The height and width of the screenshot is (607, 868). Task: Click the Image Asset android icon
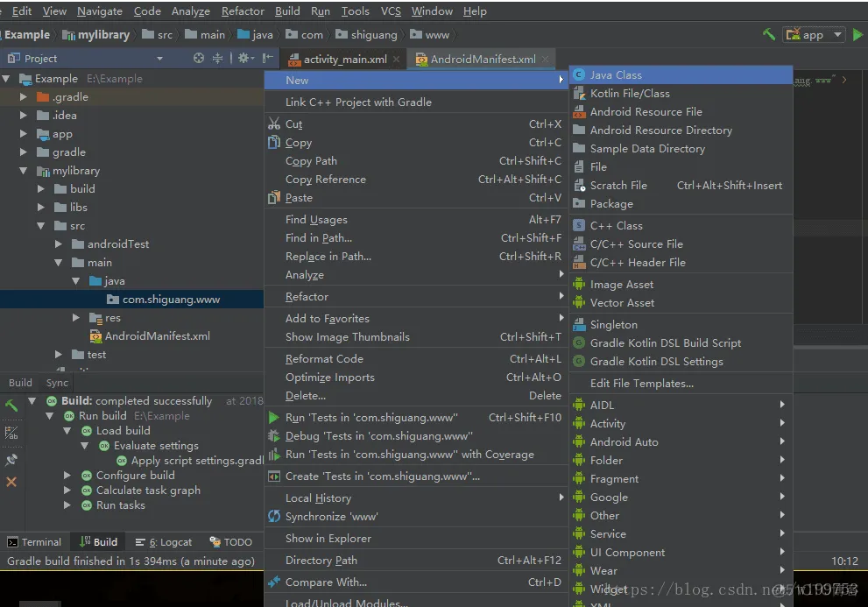click(579, 284)
